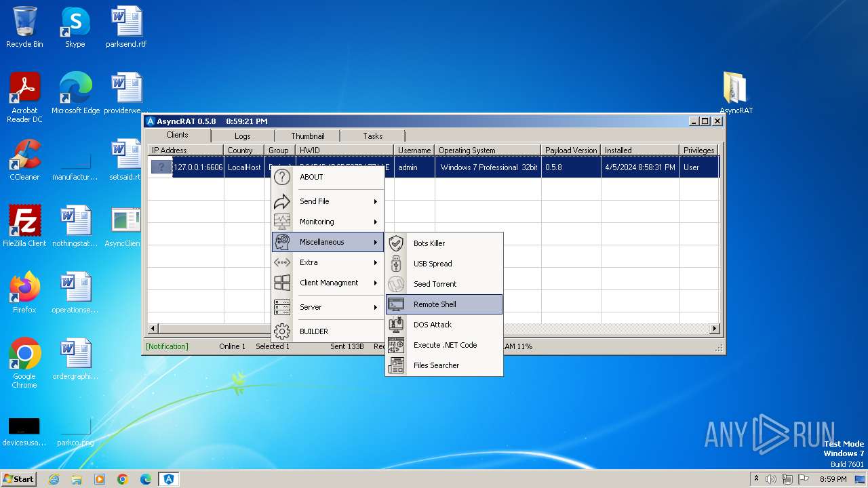The width and height of the screenshot is (868, 488).
Task: Click the taskbar clock showing 8:59 PM
Action: click(x=833, y=479)
